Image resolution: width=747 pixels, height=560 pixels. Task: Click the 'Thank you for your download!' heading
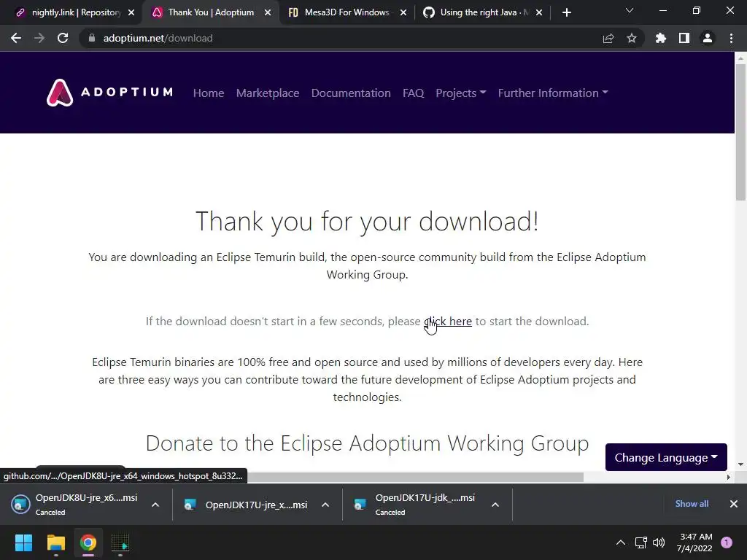[x=368, y=222]
